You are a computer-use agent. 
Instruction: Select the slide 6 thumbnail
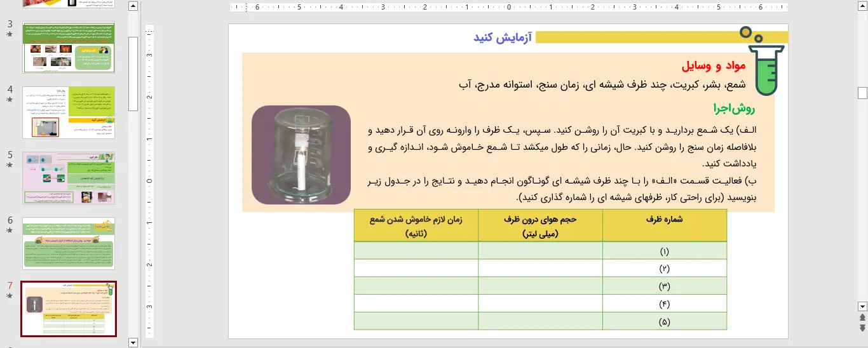[69, 243]
